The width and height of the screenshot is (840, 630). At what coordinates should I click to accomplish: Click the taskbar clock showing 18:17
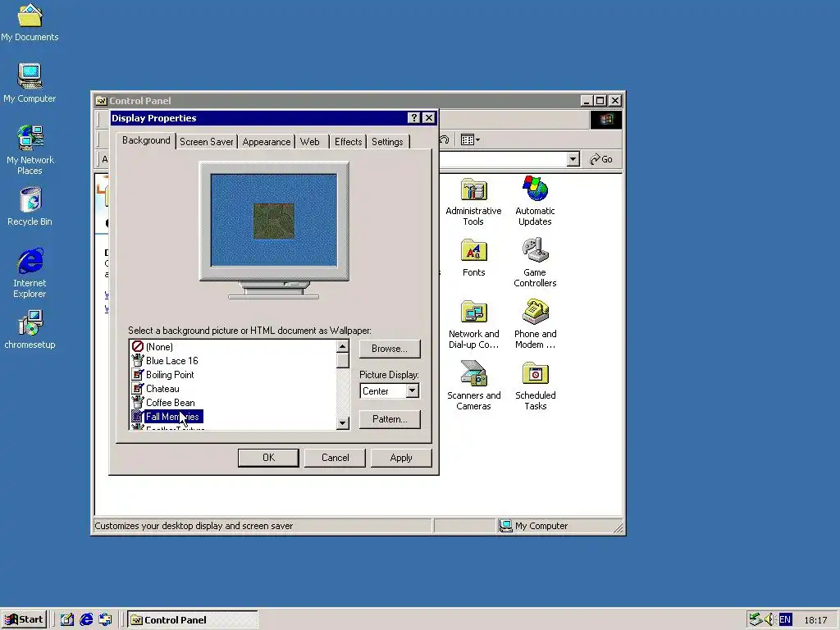coord(815,620)
